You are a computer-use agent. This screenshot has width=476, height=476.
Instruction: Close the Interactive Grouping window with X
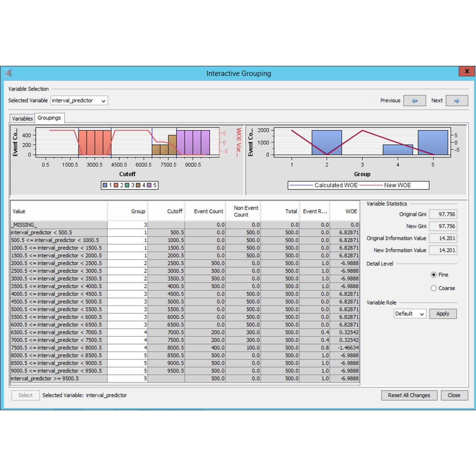coord(467,71)
